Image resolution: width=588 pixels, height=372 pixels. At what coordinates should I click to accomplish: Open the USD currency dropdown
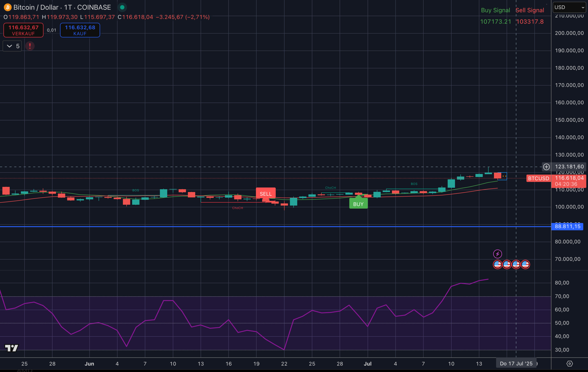pyautogui.click(x=569, y=7)
